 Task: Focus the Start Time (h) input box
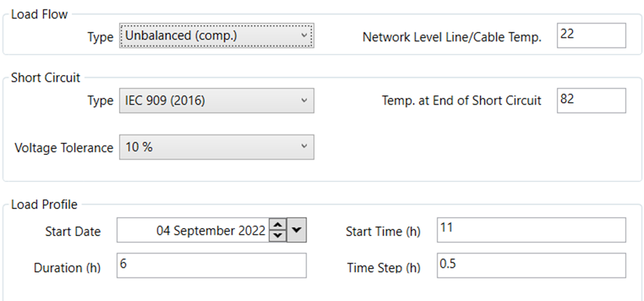[x=530, y=230]
